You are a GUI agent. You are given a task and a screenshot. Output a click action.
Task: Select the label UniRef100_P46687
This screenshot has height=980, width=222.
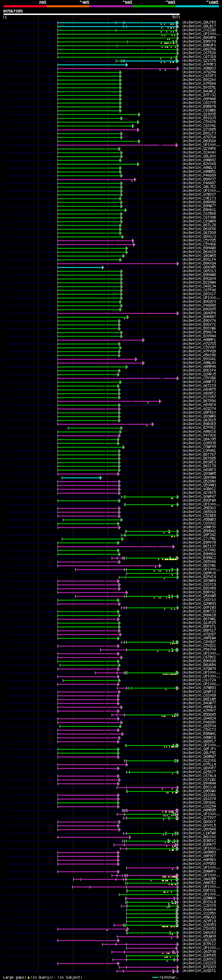199,183
